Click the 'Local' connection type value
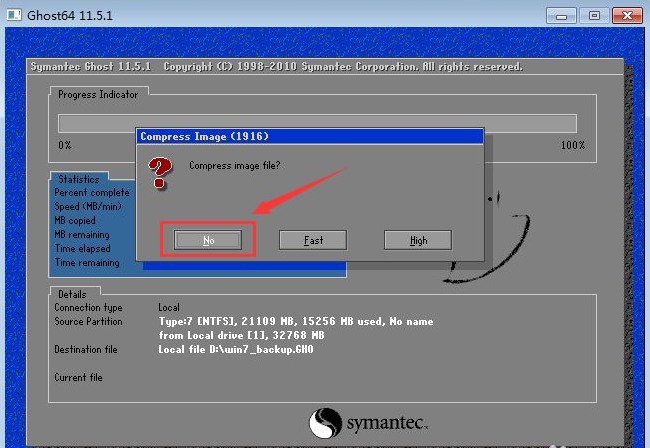This screenshot has width=650, height=448. 169,308
